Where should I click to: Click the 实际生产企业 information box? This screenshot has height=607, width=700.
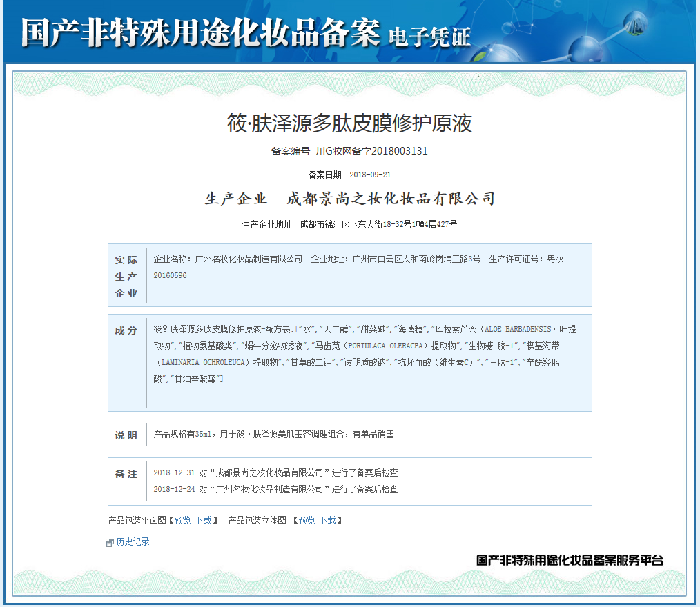[x=349, y=274]
